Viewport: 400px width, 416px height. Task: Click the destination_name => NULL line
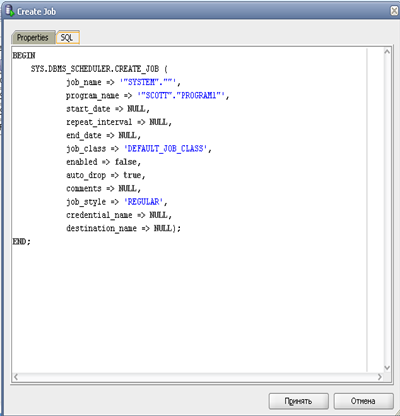[x=123, y=228]
